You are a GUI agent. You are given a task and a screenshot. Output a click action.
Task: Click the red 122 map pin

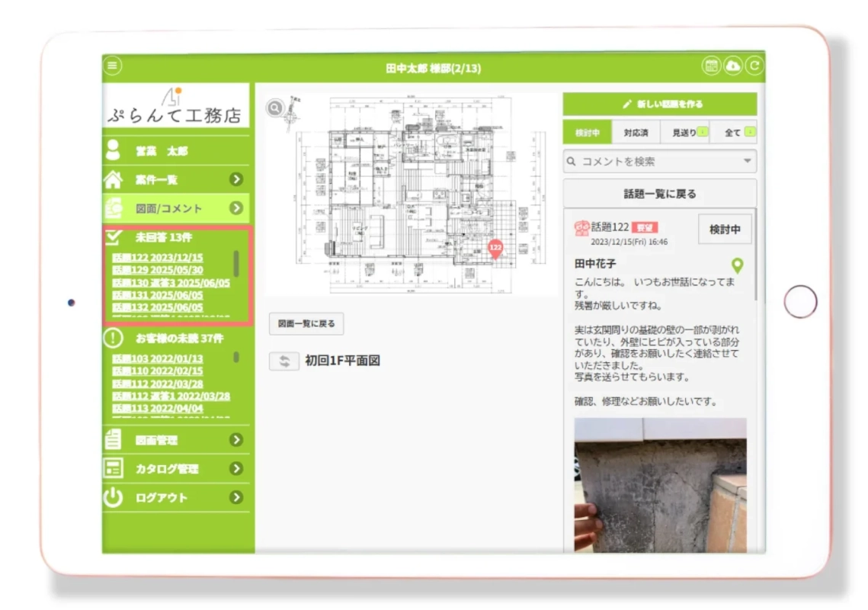tap(495, 250)
